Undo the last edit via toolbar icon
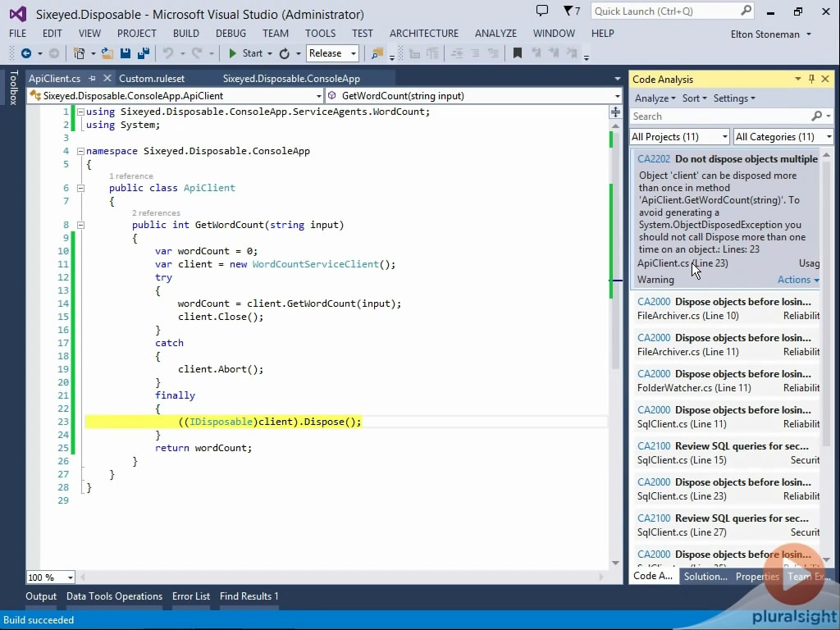Viewport: 840px width, 630px height. click(x=170, y=53)
